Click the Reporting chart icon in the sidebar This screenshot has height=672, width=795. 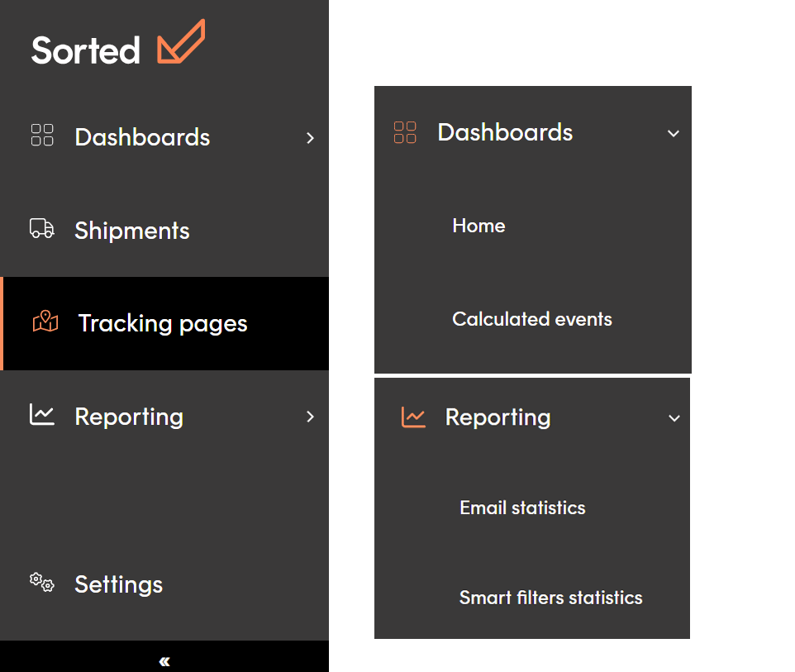[x=42, y=414]
